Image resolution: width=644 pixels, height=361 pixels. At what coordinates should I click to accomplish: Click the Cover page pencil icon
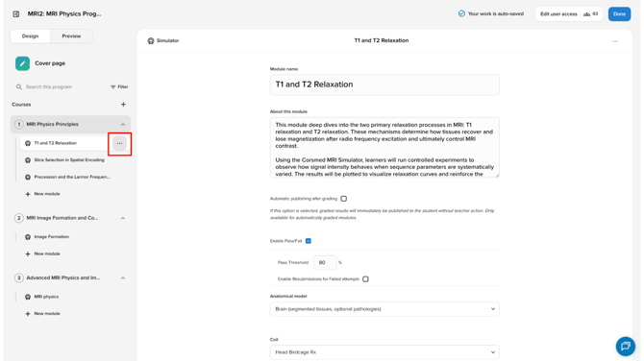pyautogui.click(x=23, y=63)
